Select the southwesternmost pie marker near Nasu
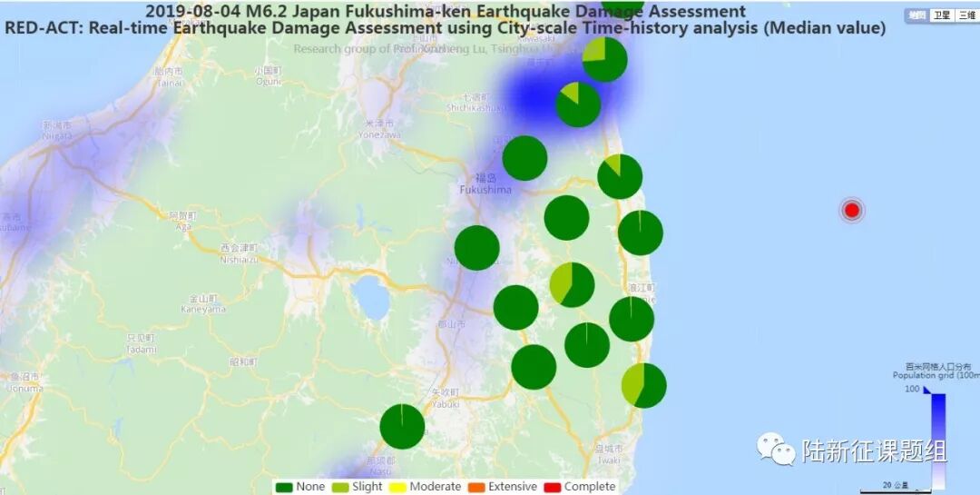 tap(402, 427)
